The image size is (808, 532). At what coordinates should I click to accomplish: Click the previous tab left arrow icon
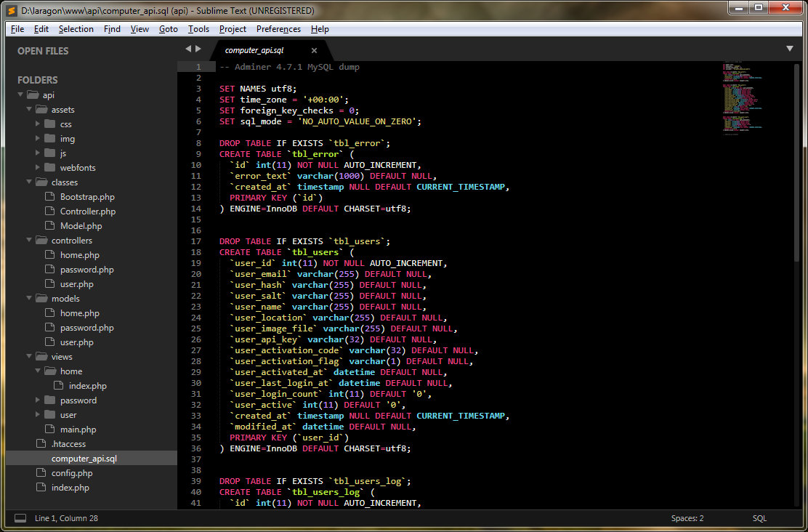click(188, 49)
